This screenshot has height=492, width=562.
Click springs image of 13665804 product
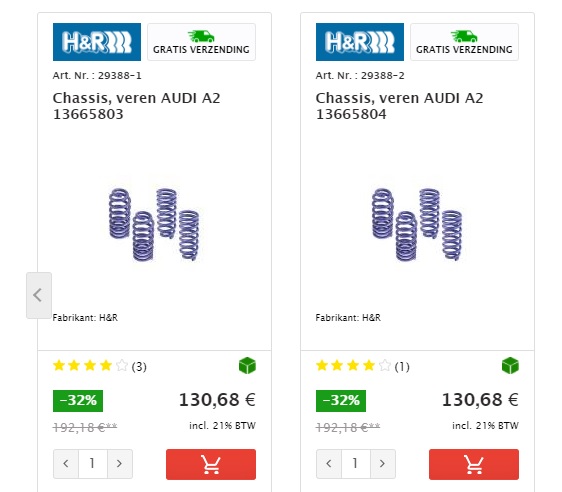[417, 224]
